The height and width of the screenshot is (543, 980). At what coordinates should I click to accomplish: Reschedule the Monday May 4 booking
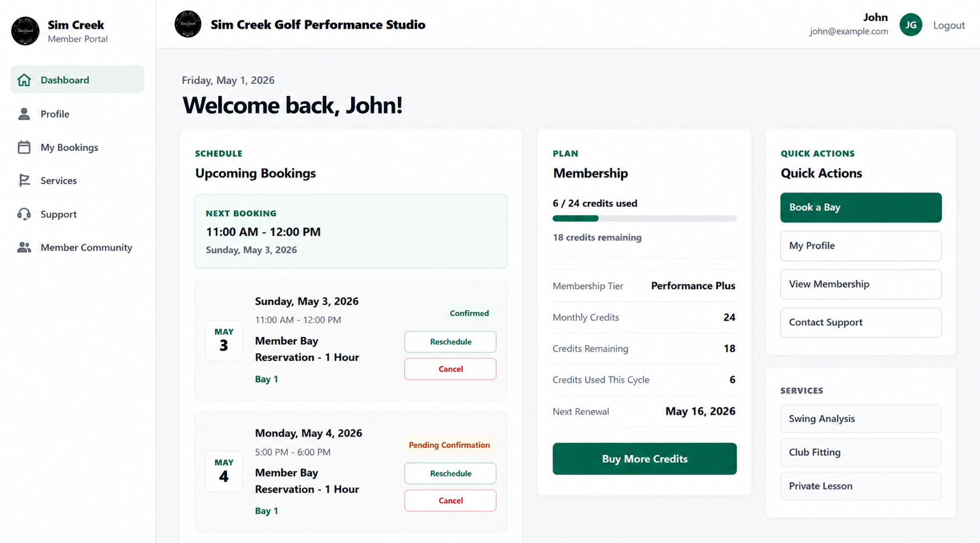(450, 473)
